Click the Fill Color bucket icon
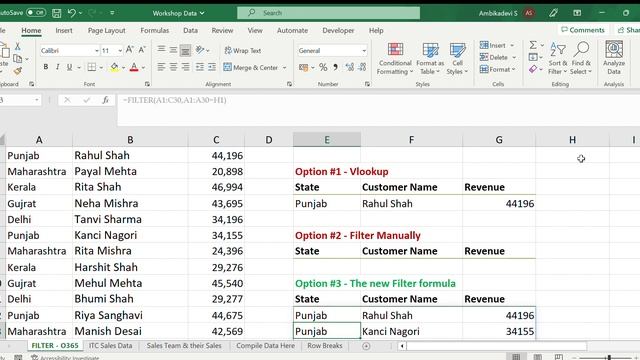 click(x=114, y=67)
